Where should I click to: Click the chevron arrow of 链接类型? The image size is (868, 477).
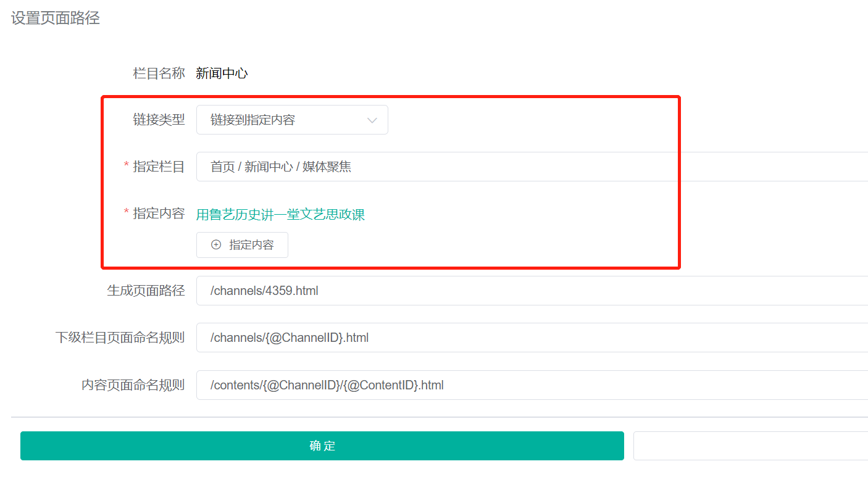click(372, 120)
